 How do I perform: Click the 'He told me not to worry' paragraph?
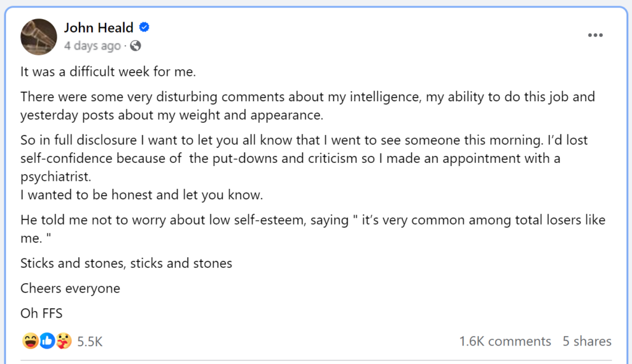coord(313,228)
